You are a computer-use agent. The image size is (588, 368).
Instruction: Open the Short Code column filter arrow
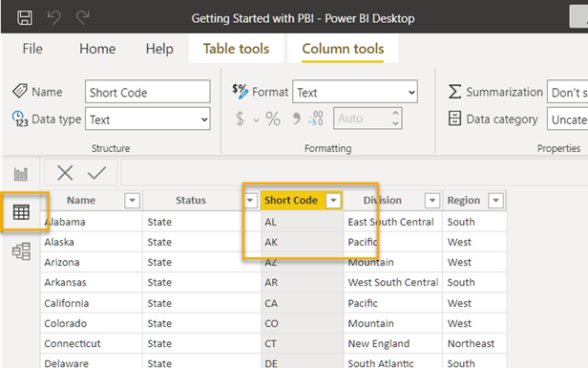pyautogui.click(x=333, y=201)
